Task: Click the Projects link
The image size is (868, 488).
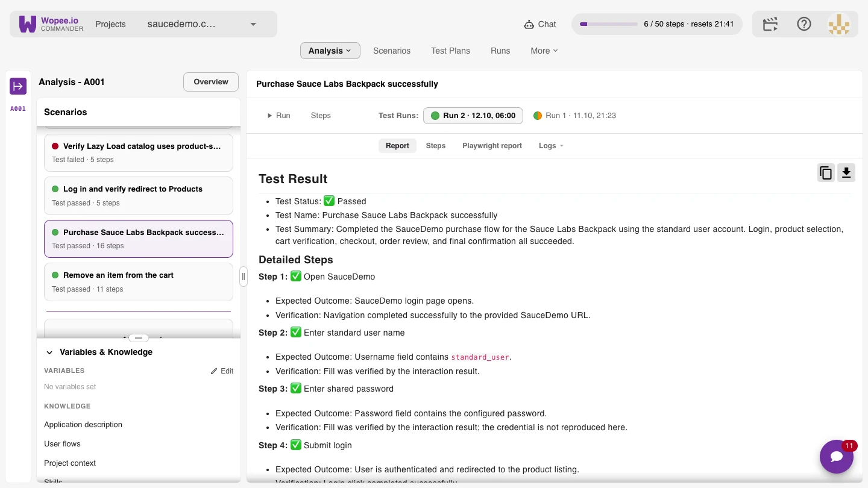Action: (x=110, y=24)
